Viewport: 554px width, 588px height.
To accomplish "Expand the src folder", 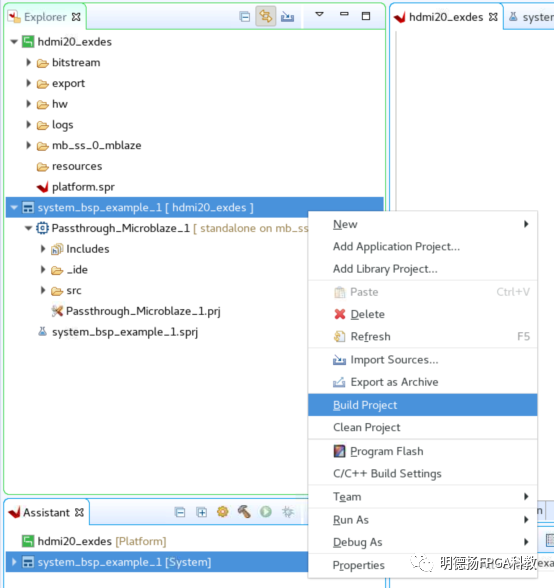I will point(43,290).
